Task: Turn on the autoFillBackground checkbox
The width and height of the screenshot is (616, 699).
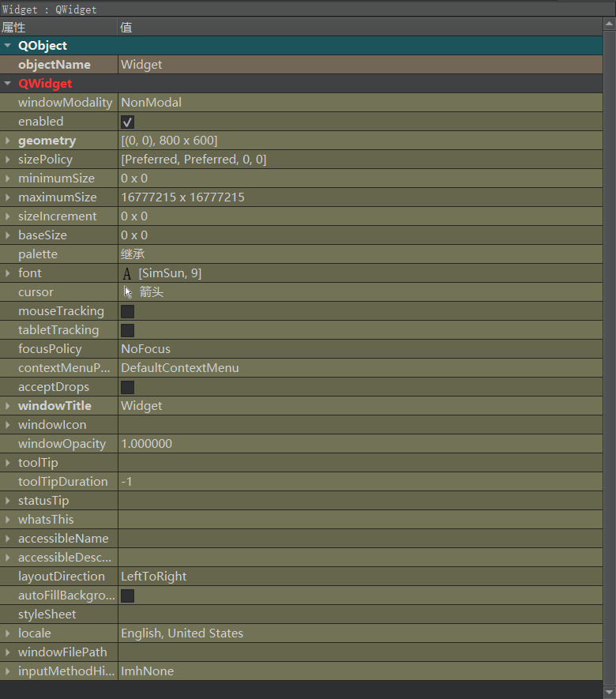Action: coord(127,596)
